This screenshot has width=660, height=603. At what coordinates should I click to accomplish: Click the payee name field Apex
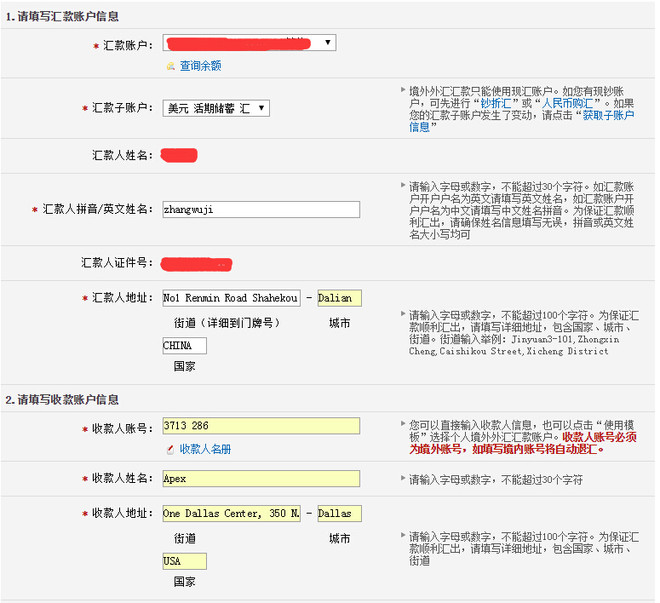[261, 478]
